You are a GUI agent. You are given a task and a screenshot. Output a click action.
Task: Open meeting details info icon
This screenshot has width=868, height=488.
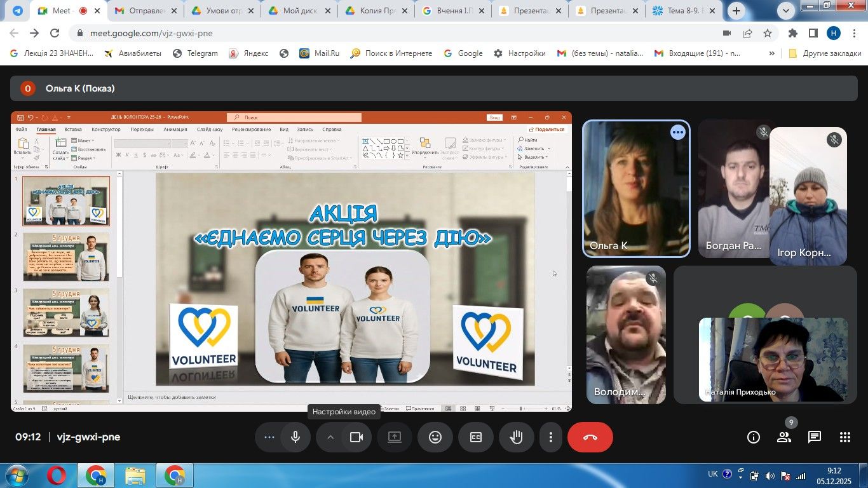point(754,437)
